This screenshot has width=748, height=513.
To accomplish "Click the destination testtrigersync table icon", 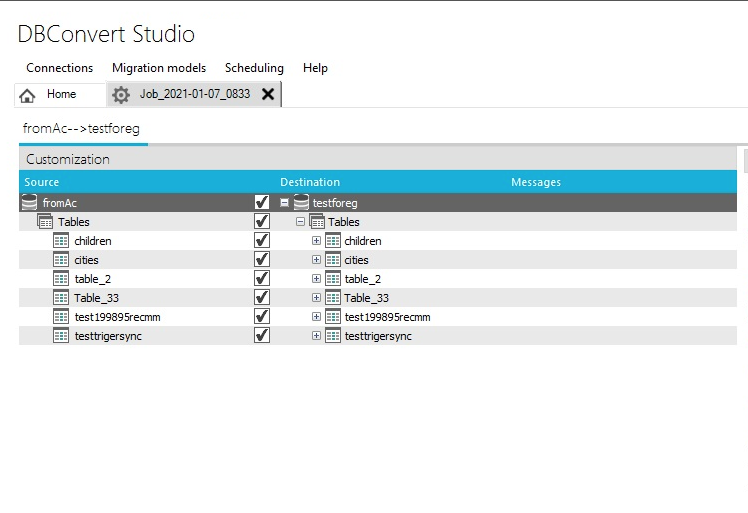I will tap(333, 336).
